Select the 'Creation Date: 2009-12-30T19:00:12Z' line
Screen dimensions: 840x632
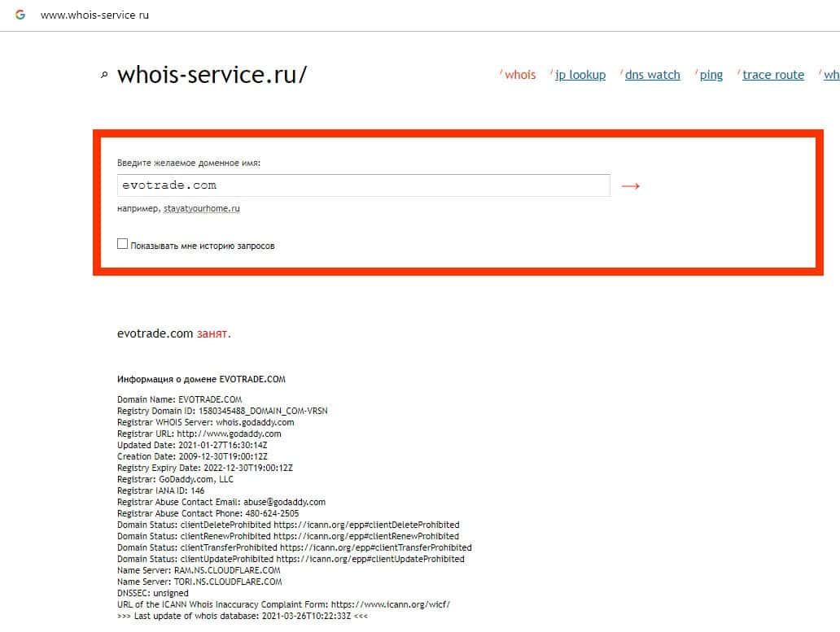point(192,456)
